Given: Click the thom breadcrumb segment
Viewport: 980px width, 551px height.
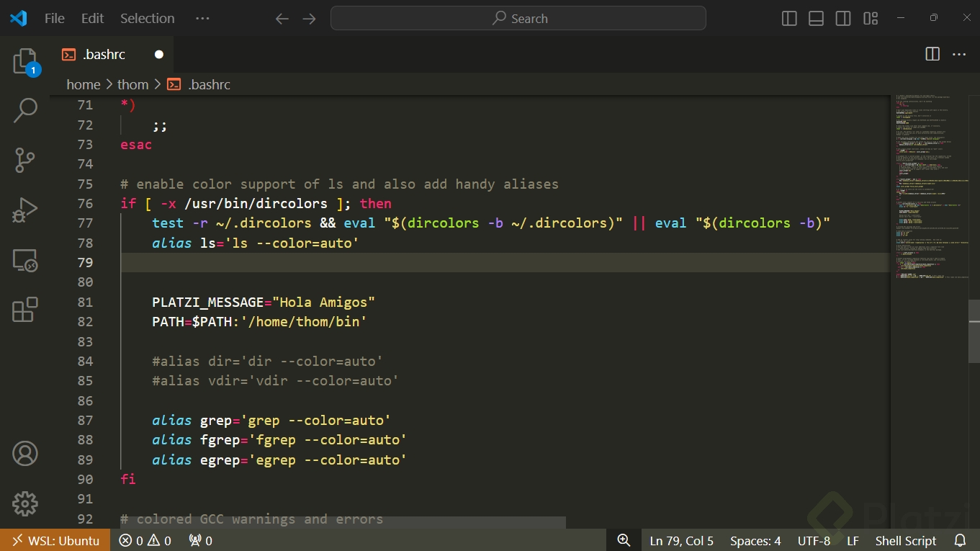Looking at the screenshot, I should [133, 84].
